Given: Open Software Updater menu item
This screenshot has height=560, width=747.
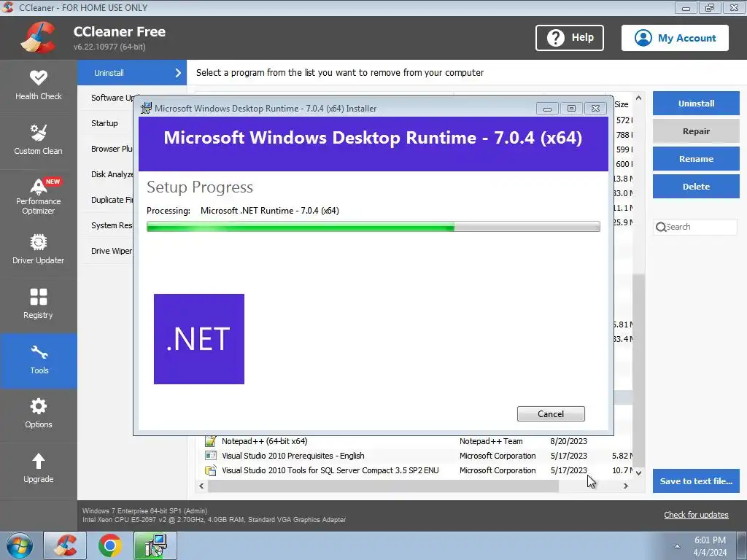Looking at the screenshot, I should (x=112, y=98).
